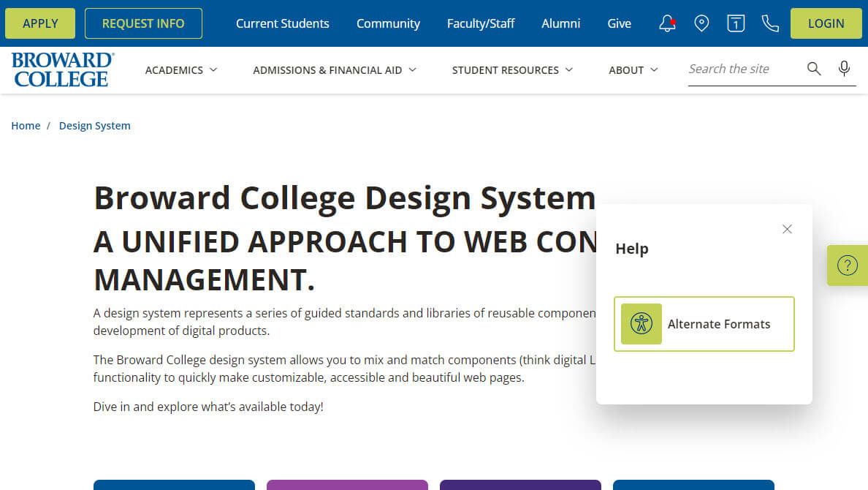Click the Broward College Design System heading

pos(344,197)
